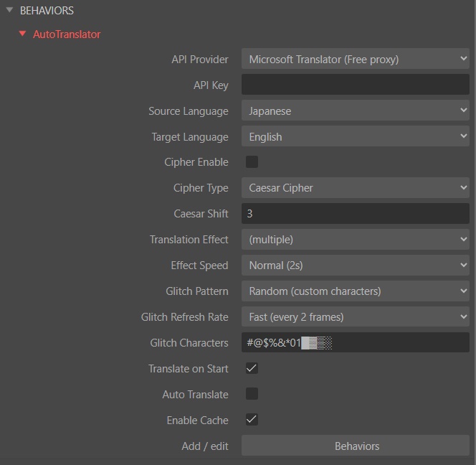Image resolution: width=476 pixels, height=465 pixels.
Task: Click the BEHAVIORS section header
Action: (x=47, y=11)
